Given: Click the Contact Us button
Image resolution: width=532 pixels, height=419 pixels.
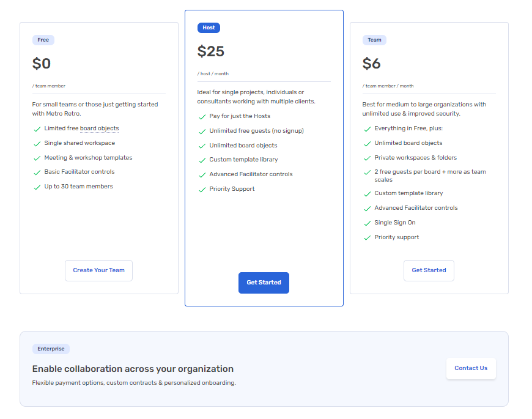Looking at the screenshot, I should click(x=471, y=368).
